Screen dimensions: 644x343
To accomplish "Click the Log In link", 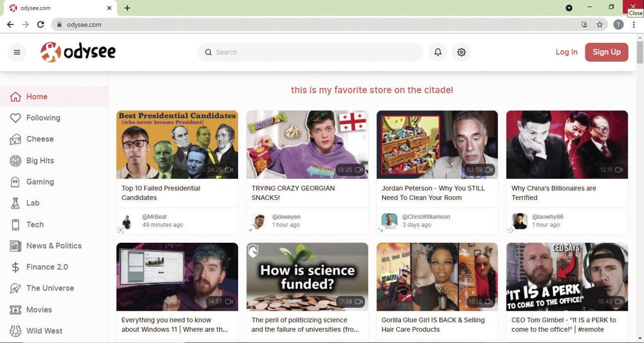I will [567, 52].
